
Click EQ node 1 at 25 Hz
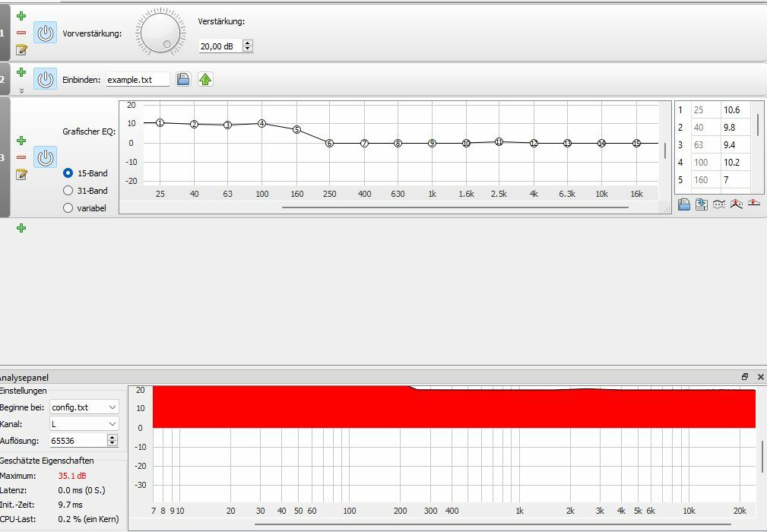(x=160, y=122)
